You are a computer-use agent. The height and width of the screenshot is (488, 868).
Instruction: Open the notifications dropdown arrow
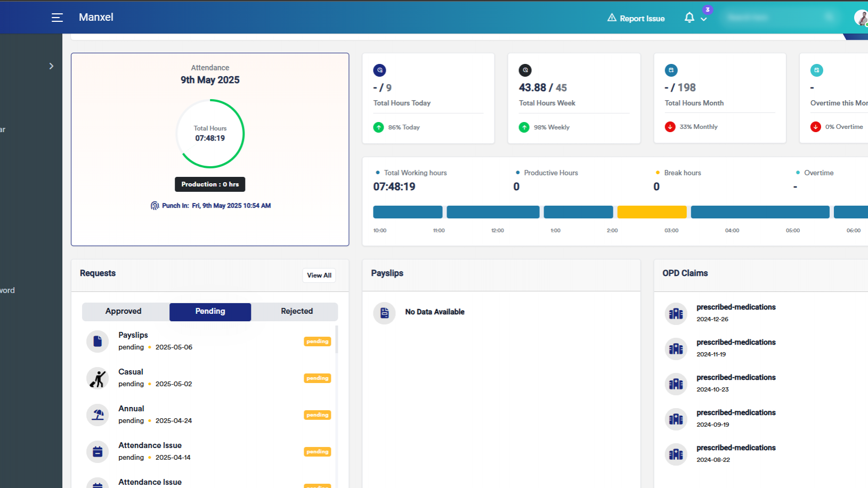[x=704, y=19]
